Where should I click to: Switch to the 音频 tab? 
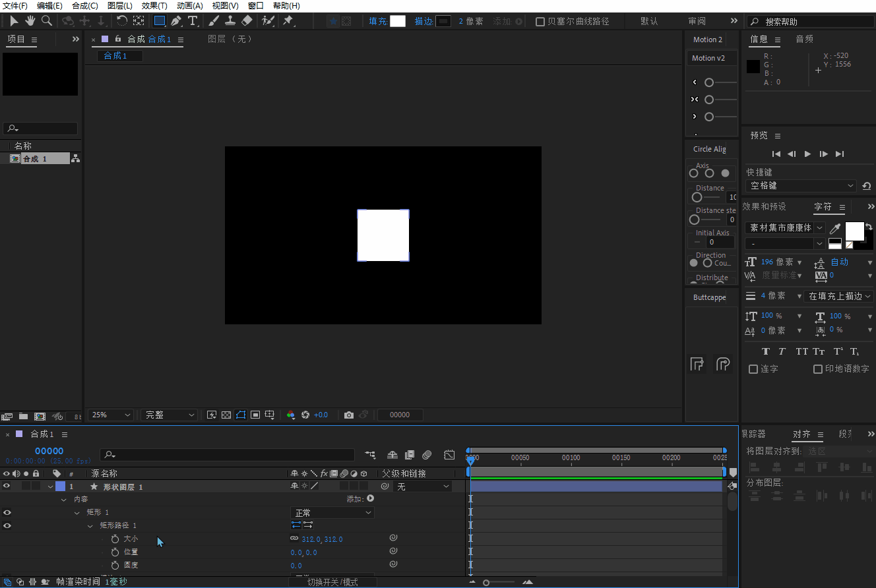tap(804, 40)
